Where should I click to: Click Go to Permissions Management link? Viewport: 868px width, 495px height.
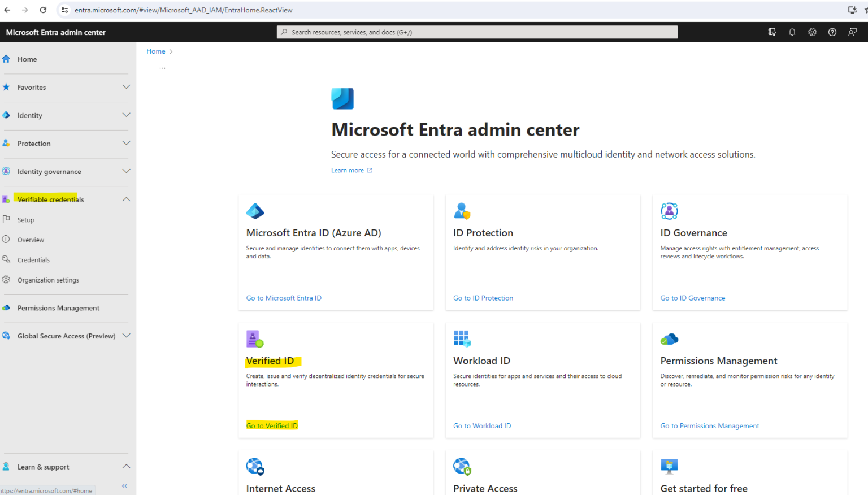709,426
